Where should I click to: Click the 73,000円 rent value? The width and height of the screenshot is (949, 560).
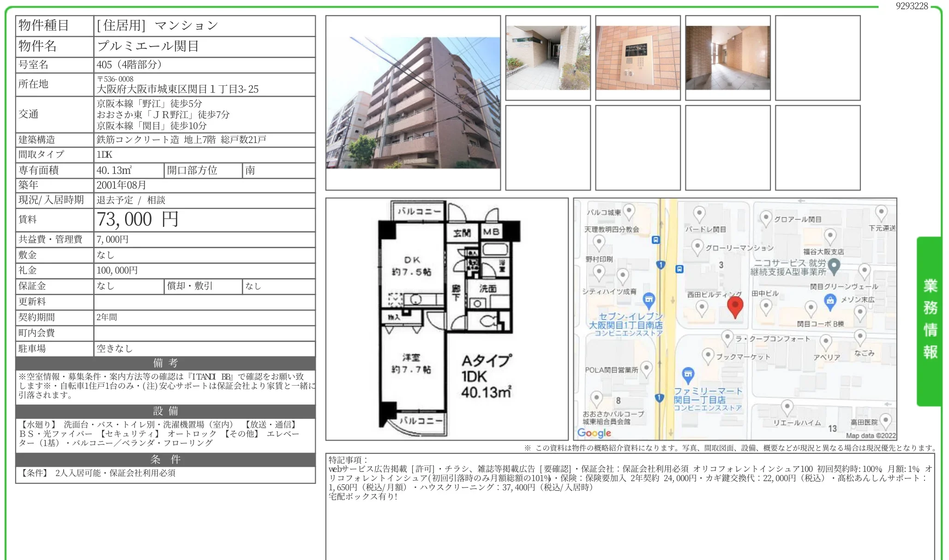(138, 220)
